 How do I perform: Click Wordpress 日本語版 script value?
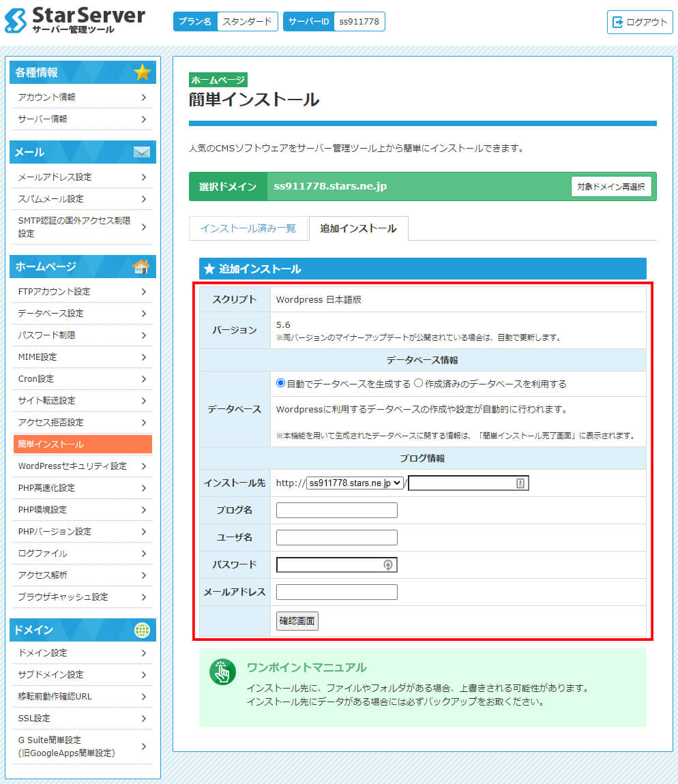click(319, 299)
